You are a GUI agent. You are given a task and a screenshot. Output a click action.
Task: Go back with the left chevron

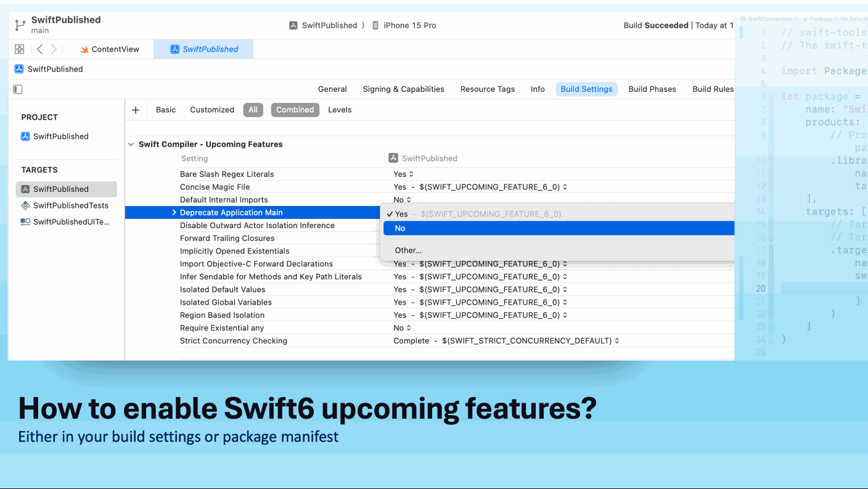click(x=40, y=49)
